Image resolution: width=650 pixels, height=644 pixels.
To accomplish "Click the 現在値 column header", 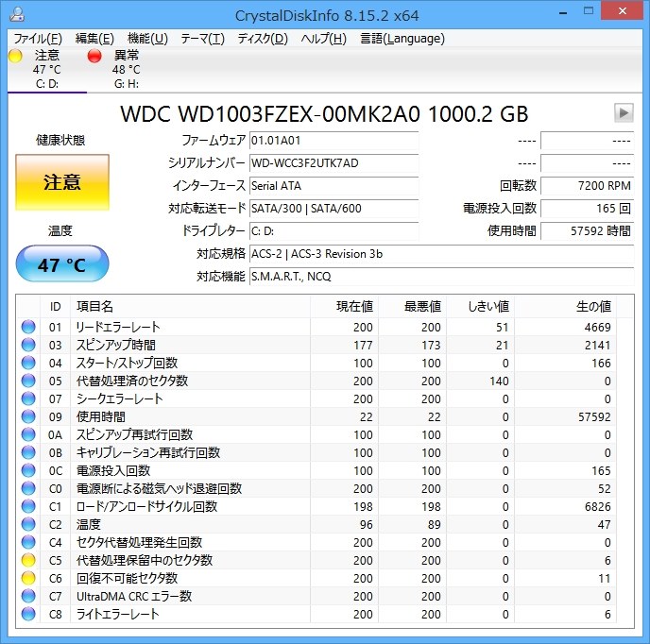I will pyautogui.click(x=344, y=306).
